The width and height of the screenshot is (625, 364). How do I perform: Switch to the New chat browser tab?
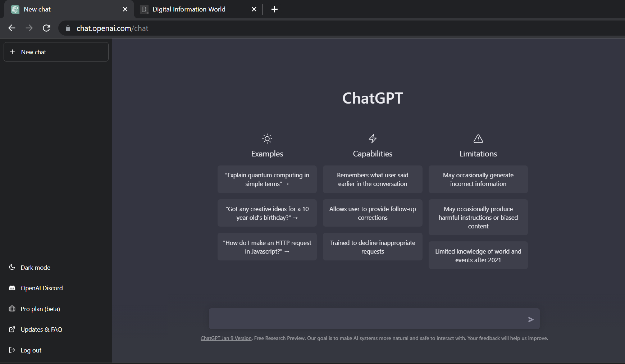point(69,9)
